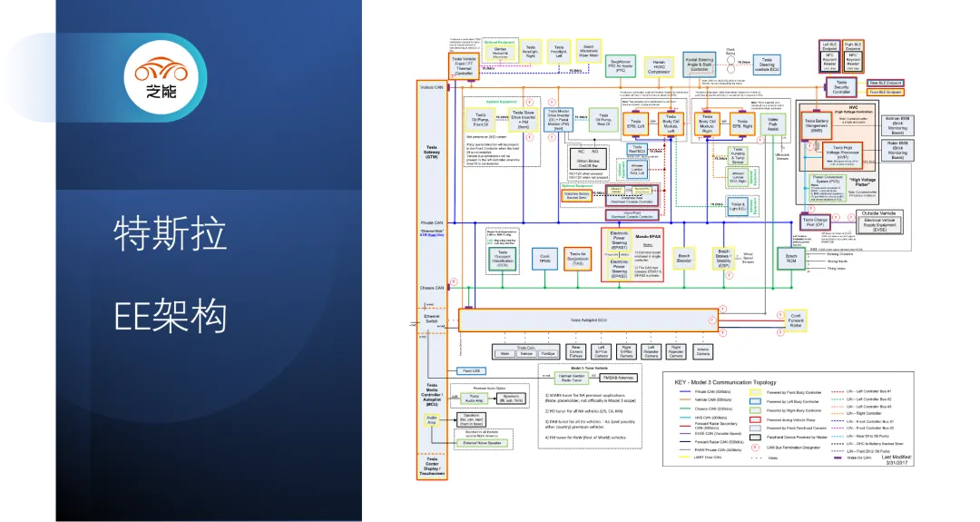This screenshot has height=522, width=980.
Task: Click the Bosch iBooster box
Action: pyautogui.click(x=684, y=258)
